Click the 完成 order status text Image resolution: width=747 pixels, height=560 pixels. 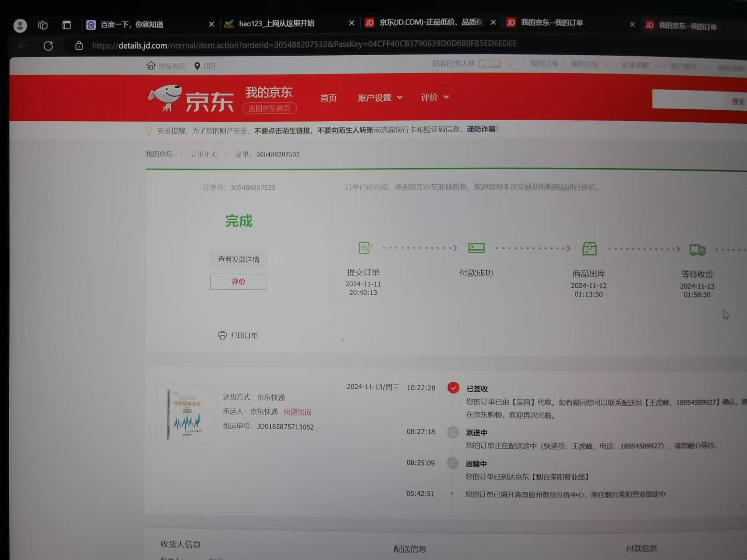coord(239,221)
